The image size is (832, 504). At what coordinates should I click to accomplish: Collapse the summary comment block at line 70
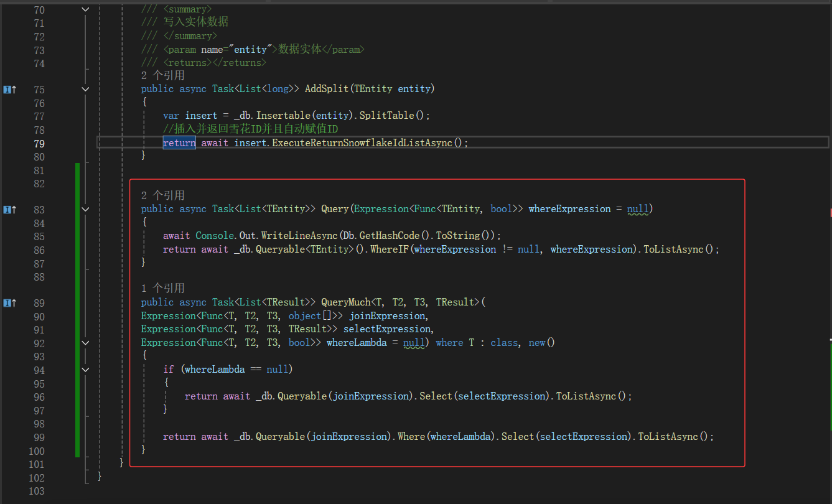pyautogui.click(x=86, y=10)
